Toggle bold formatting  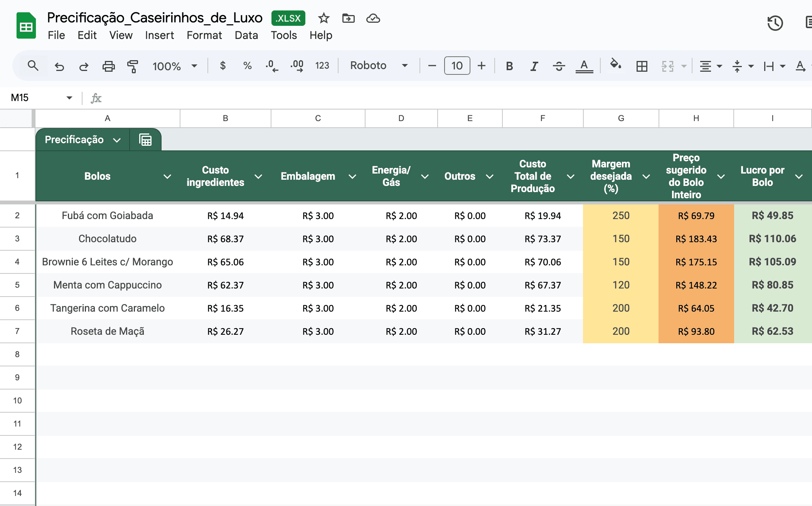(509, 66)
